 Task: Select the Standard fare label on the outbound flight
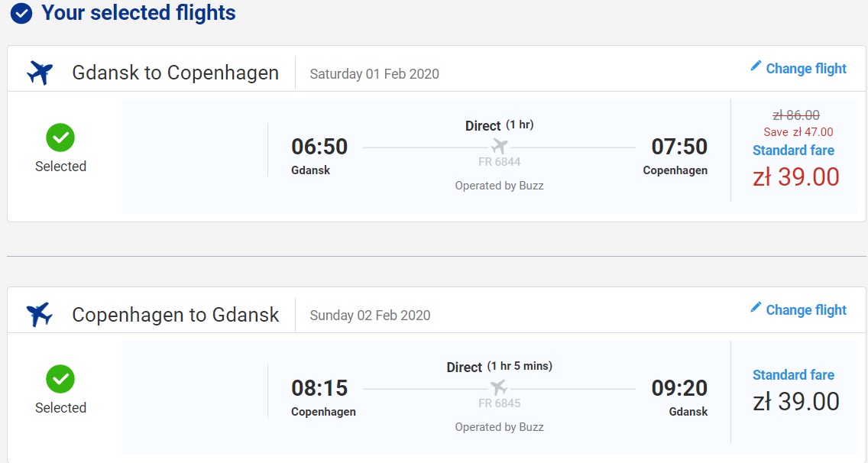793,151
